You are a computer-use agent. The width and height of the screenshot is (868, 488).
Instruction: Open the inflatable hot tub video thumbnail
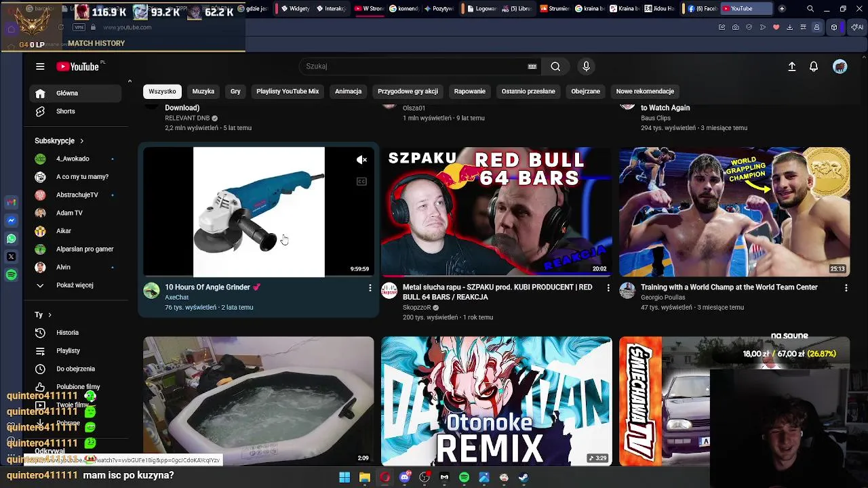(258, 401)
